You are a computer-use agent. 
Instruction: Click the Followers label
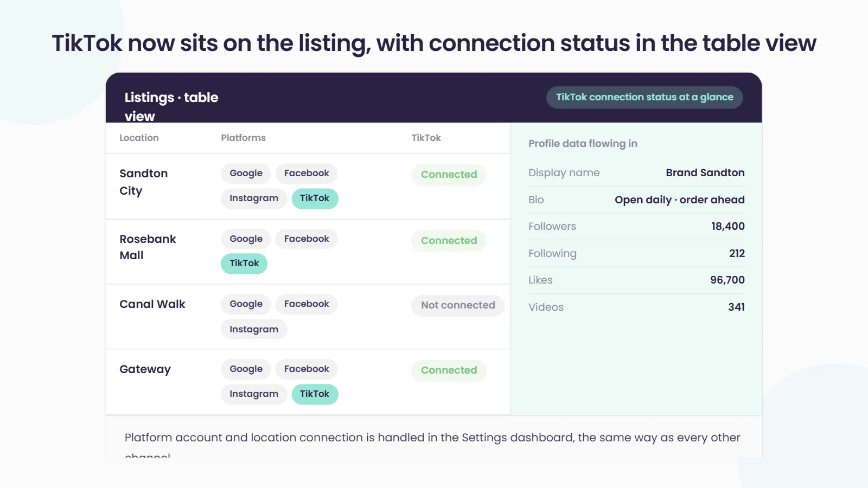552,227
